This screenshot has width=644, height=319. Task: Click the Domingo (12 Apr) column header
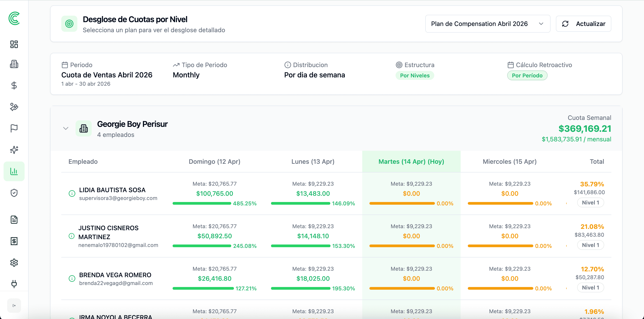tap(214, 162)
